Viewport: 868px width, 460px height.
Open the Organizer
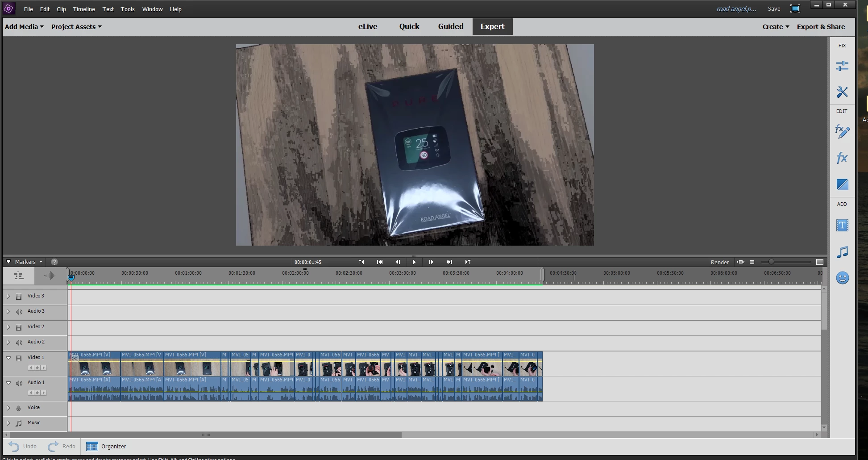106,447
